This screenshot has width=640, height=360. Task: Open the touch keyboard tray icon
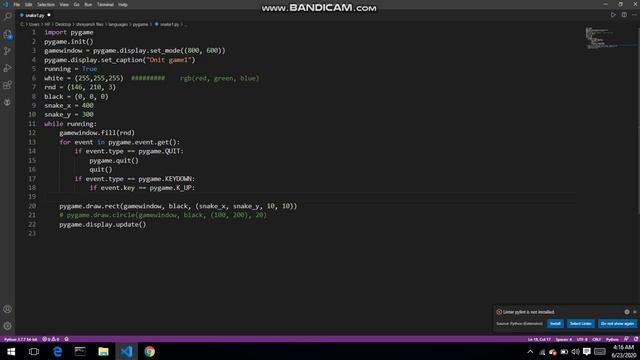(600, 352)
